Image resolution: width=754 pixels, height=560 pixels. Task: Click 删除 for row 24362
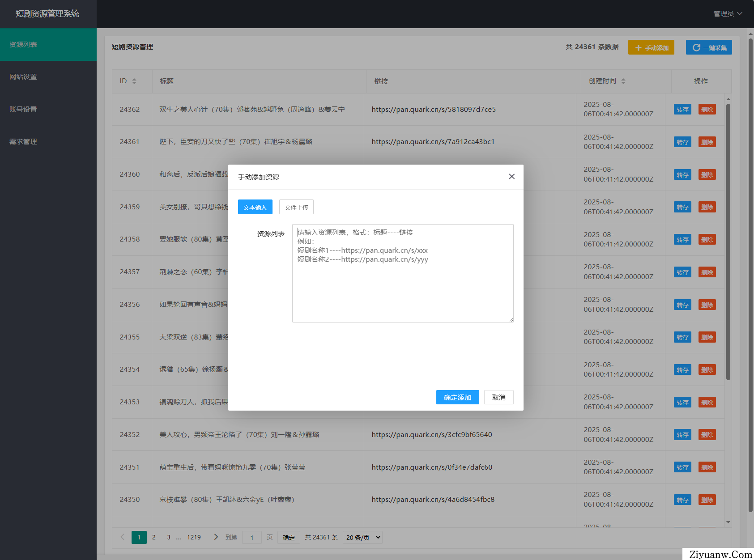707,110
